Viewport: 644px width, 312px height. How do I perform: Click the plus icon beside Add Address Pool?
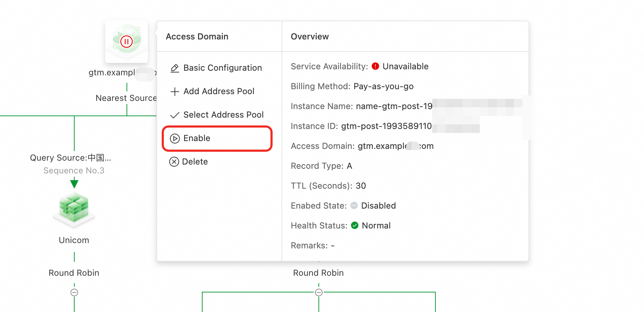175,92
